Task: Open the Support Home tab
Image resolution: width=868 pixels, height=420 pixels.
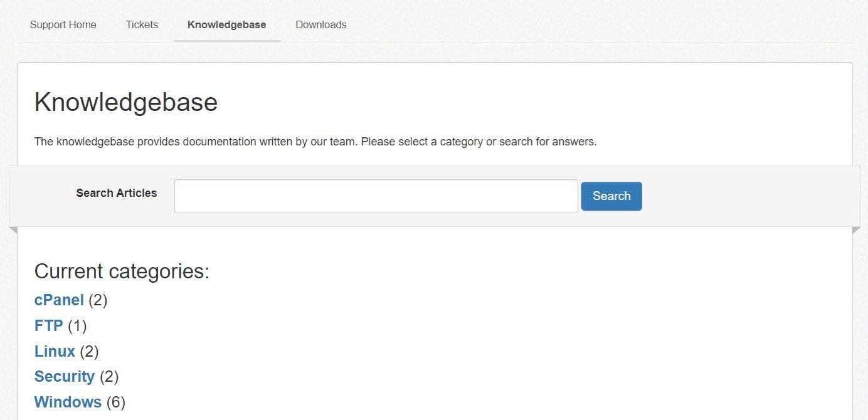Action: click(63, 25)
